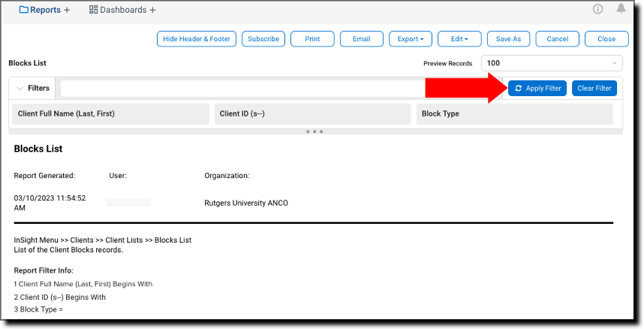This screenshot has width=644, height=329.
Task: Click Hide Header & Footer button
Action: 197,39
